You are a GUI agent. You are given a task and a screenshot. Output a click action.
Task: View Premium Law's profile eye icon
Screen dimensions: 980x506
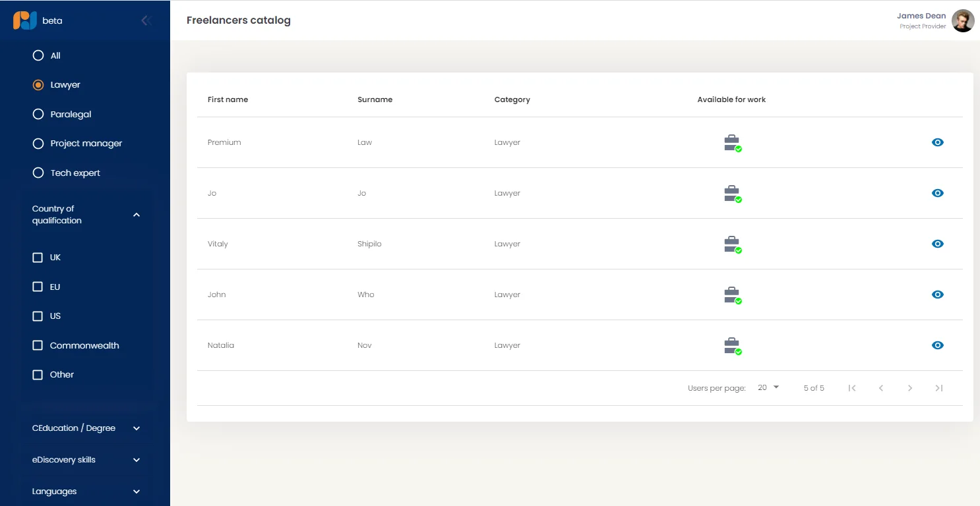click(x=938, y=142)
